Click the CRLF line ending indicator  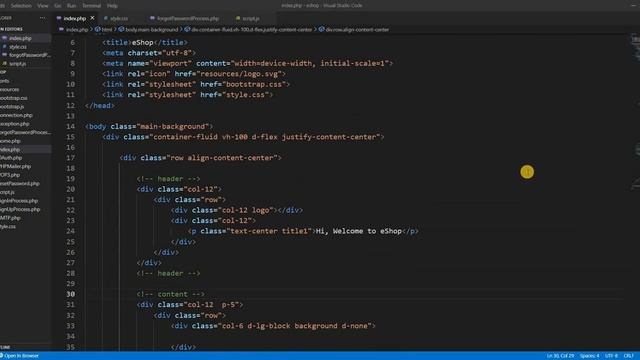click(x=629, y=356)
